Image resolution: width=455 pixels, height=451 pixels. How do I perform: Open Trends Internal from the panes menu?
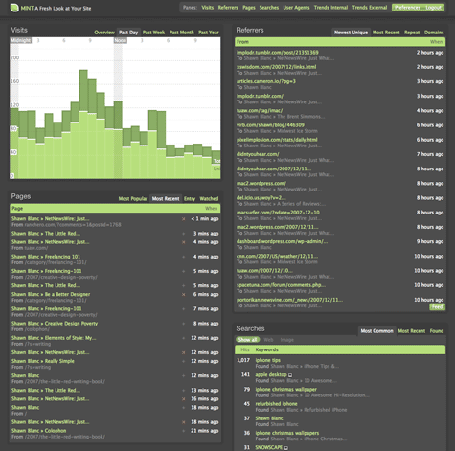pos(331,8)
